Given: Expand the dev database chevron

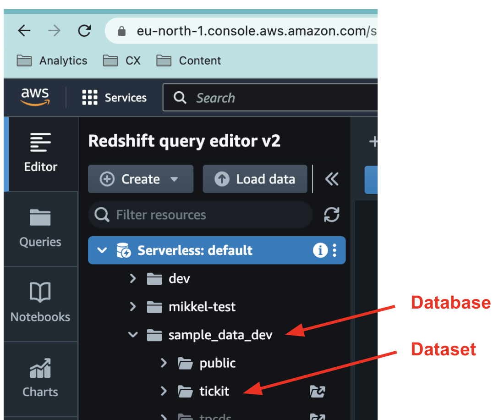Looking at the screenshot, I should [x=133, y=278].
